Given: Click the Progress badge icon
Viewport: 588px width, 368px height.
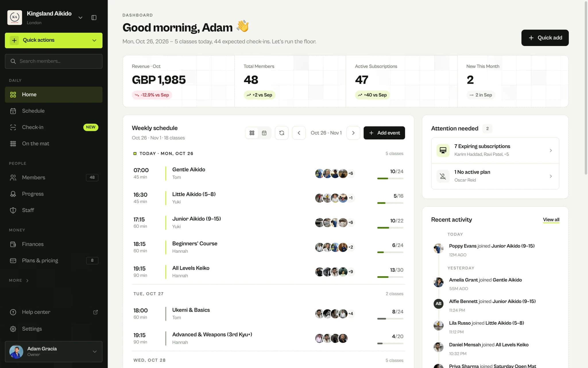Looking at the screenshot, I should (13, 194).
